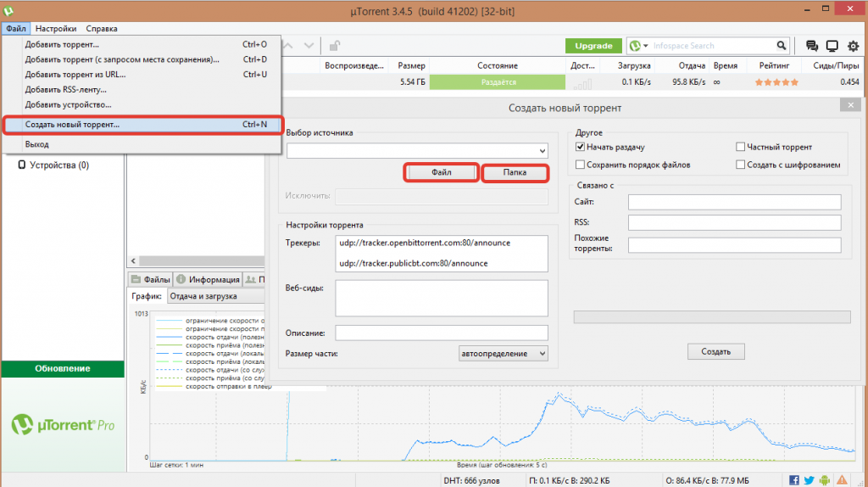Select Добавить RSS-ленту... entry

pos(142,89)
